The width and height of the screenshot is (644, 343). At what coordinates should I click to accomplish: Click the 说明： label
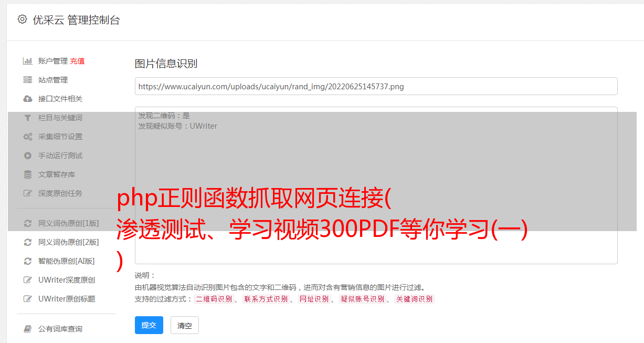click(145, 275)
